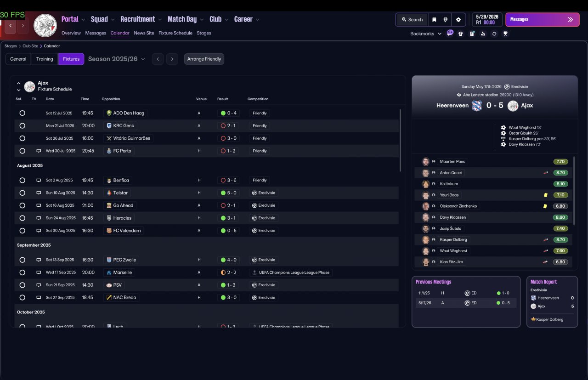Open the Season 2025/26 dropdown

[117, 59]
